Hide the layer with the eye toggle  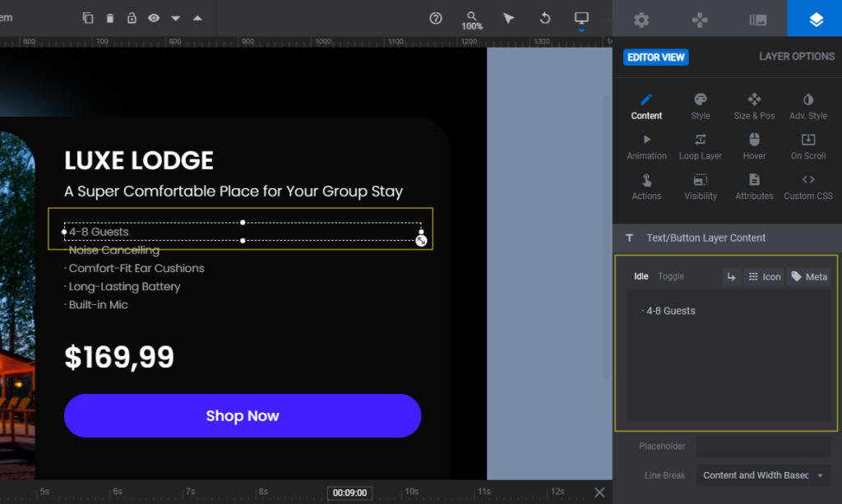[x=154, y=17]
